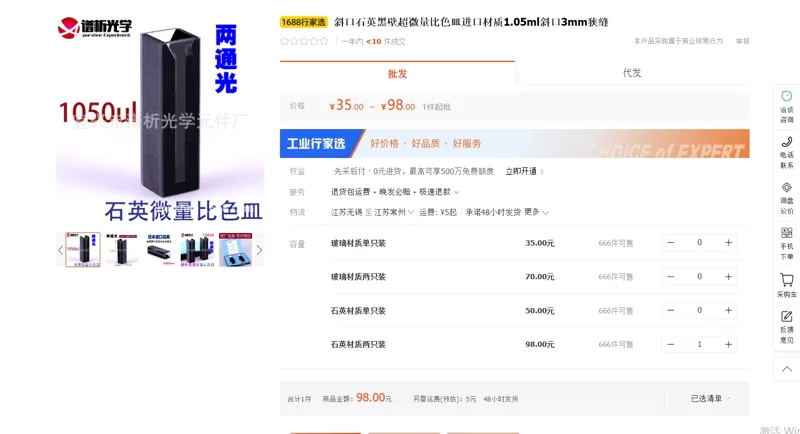The height and width of the screenshot is (434, 800).
Task: Click the 承诺48小时发货 text
Action: [x=493, y=212]
